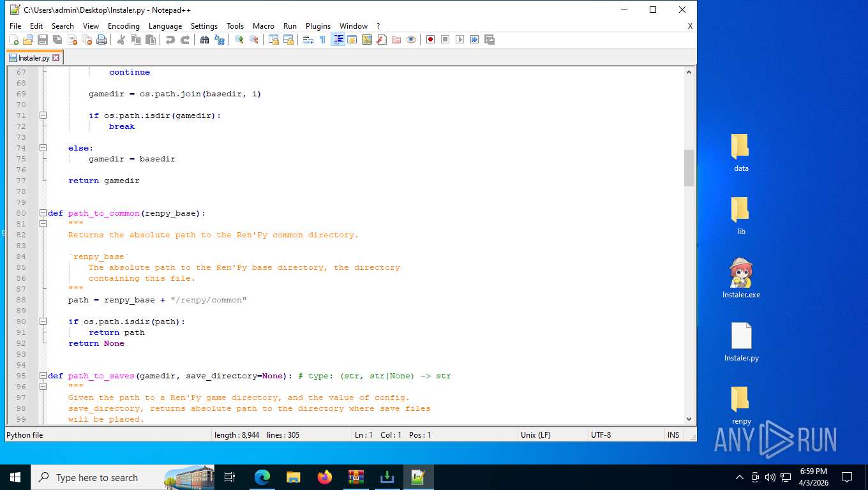This screenshot has height=490, width=868.
Task: Click the scrollbar up arrow
Action: coord(689,72)
